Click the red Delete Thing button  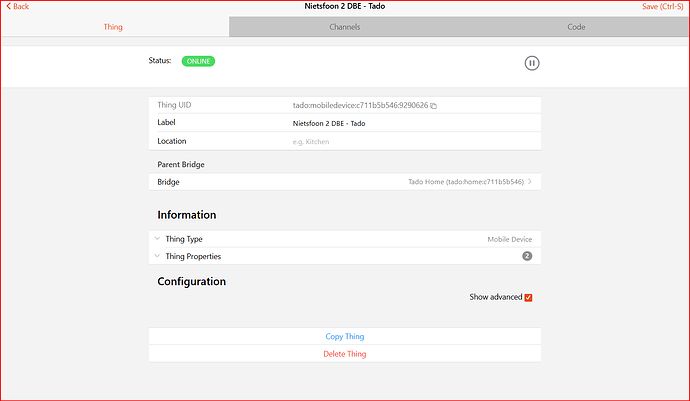[x=344, y=354]
